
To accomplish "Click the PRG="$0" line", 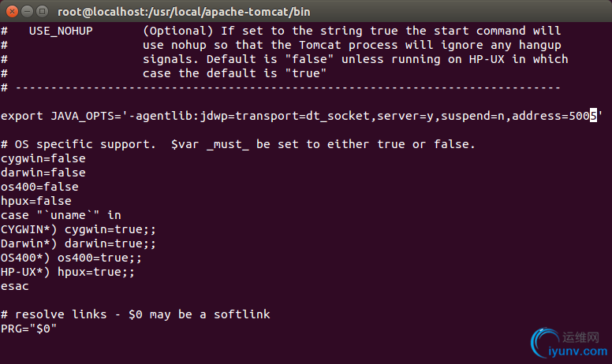I will [x=29, y=329].
